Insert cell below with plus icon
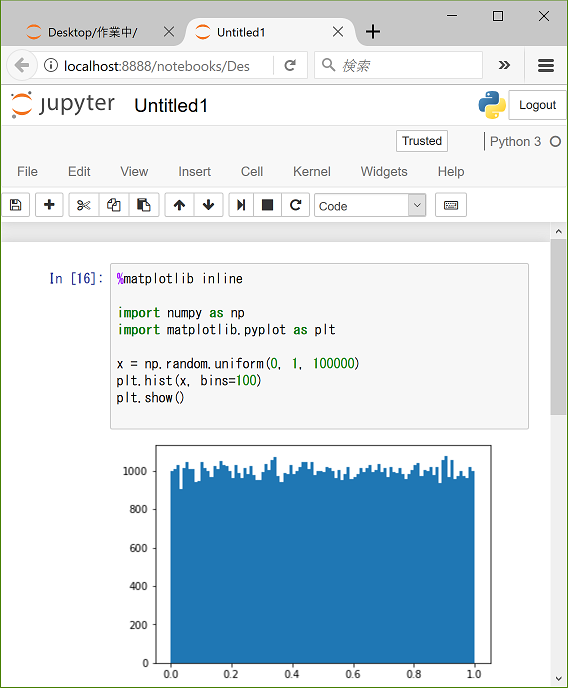This screenshot has width=568, height=688. (x=49, y=205)
